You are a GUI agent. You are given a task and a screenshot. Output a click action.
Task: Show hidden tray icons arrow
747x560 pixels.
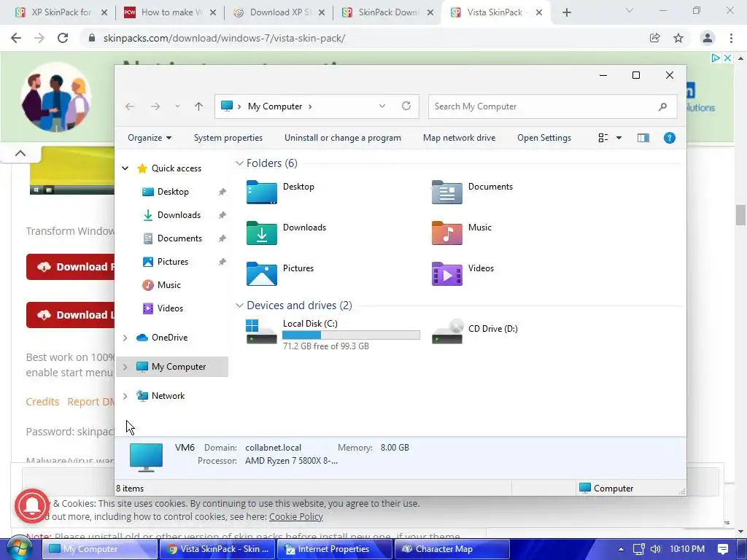tap(621, 549)
